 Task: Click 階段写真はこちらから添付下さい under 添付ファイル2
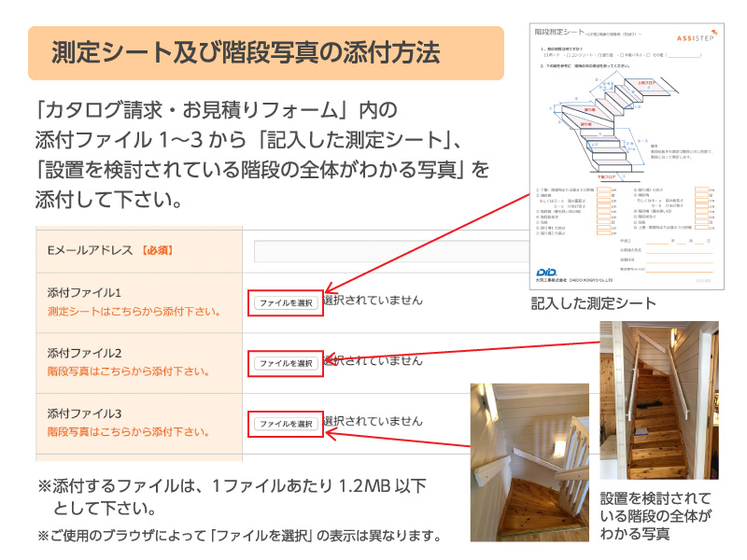[128, 371]
